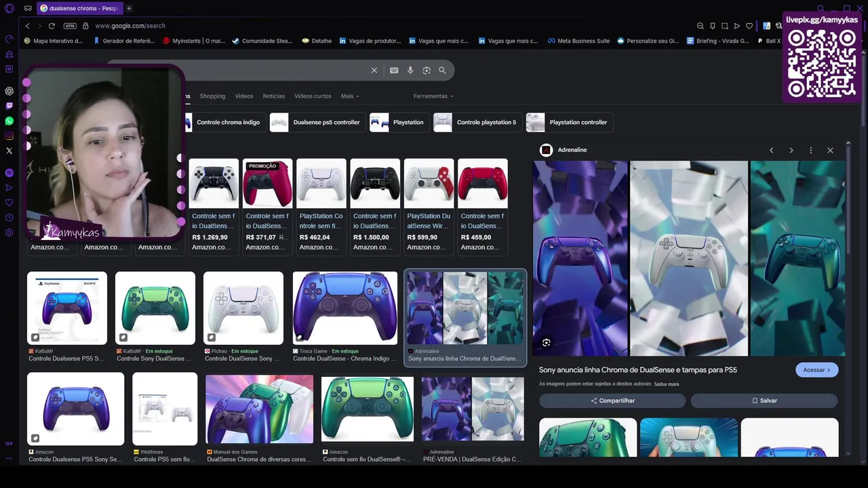Switch to the Vídeos tab
This screenshot has width=868, height=488.
[244, 96]
